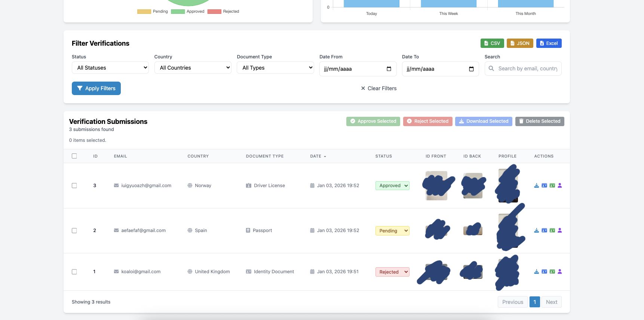The image size is (644, 320).
Task: Check the box for koaloi@gmail.com submission
Action: point(74,272)
